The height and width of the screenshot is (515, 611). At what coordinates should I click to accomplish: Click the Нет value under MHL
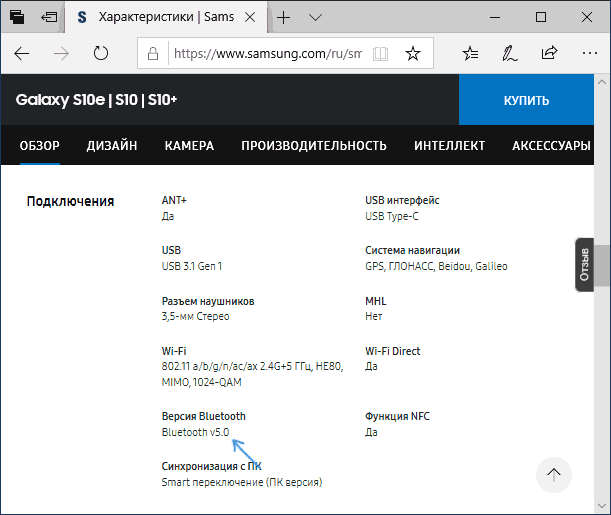[x=373, y=316]
